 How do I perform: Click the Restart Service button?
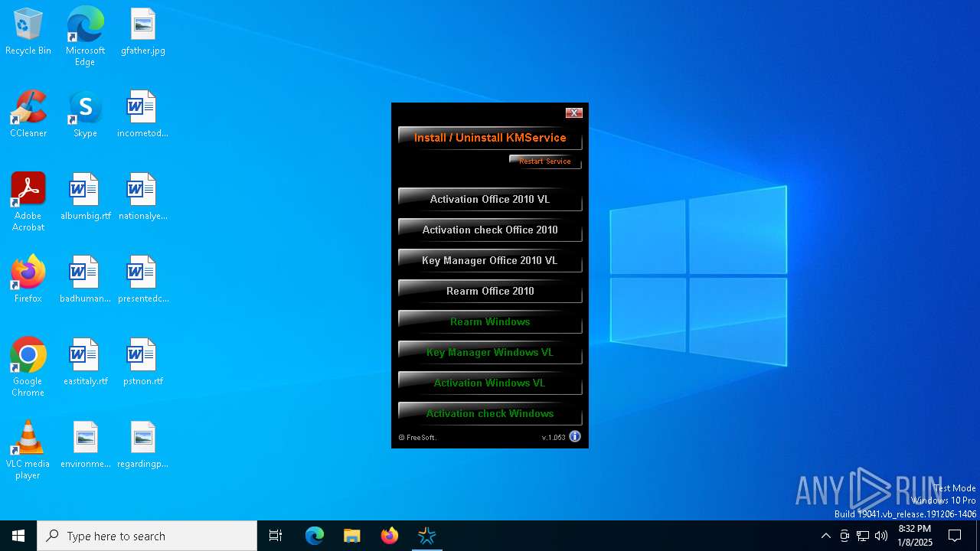coord(545,161)
